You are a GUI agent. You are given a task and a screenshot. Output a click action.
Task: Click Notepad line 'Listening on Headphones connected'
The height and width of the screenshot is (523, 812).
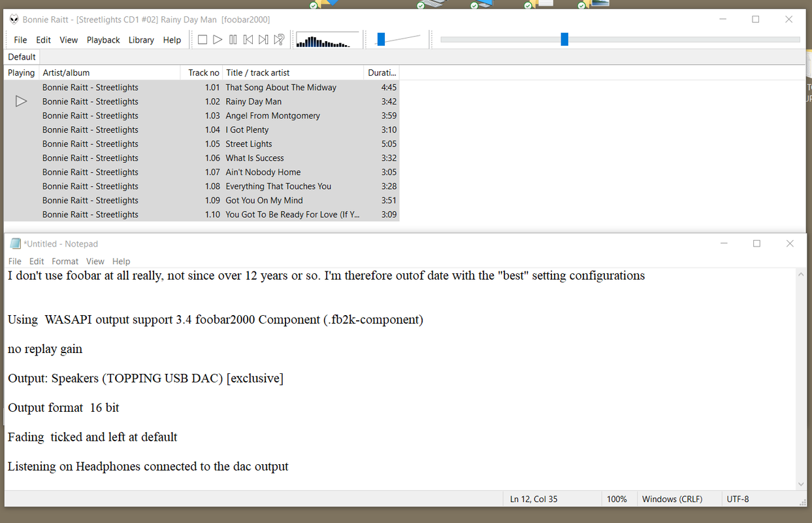click(x=148, y=466)
